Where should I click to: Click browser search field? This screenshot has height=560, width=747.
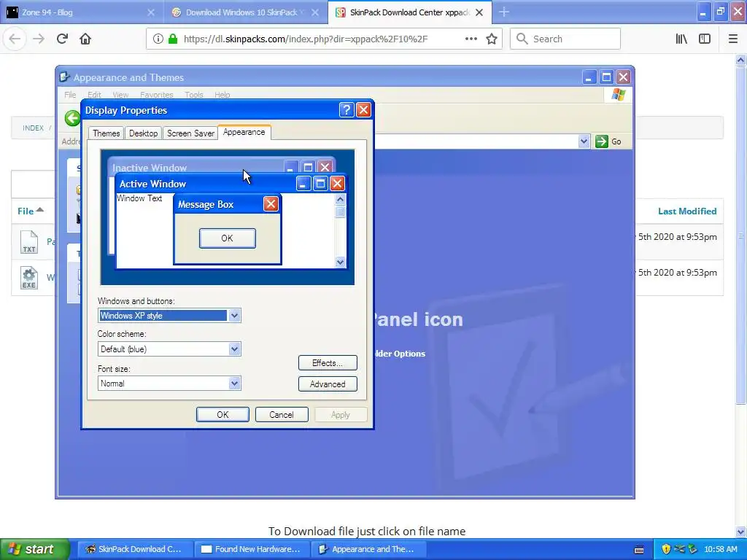(x=565, y=39)
